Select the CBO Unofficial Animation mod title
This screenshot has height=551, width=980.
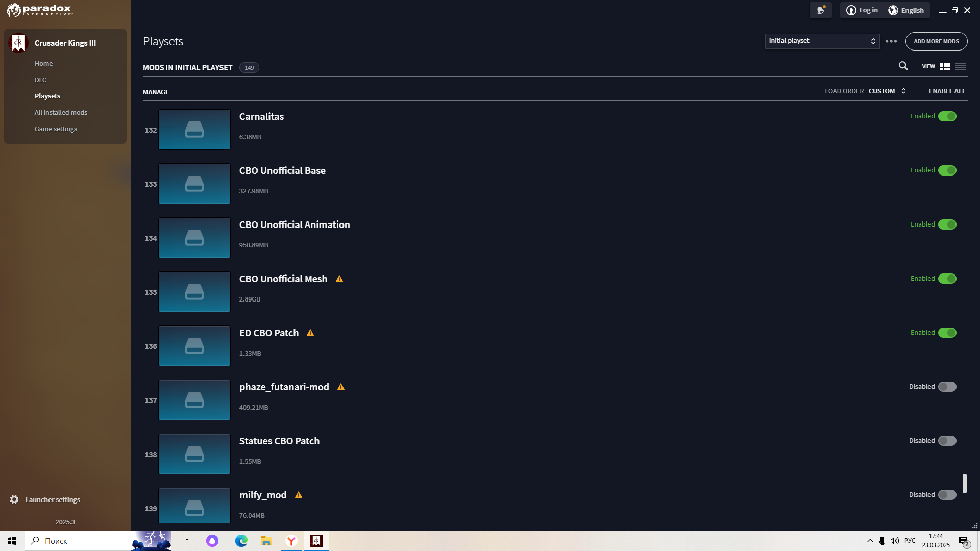pos(295,224)
